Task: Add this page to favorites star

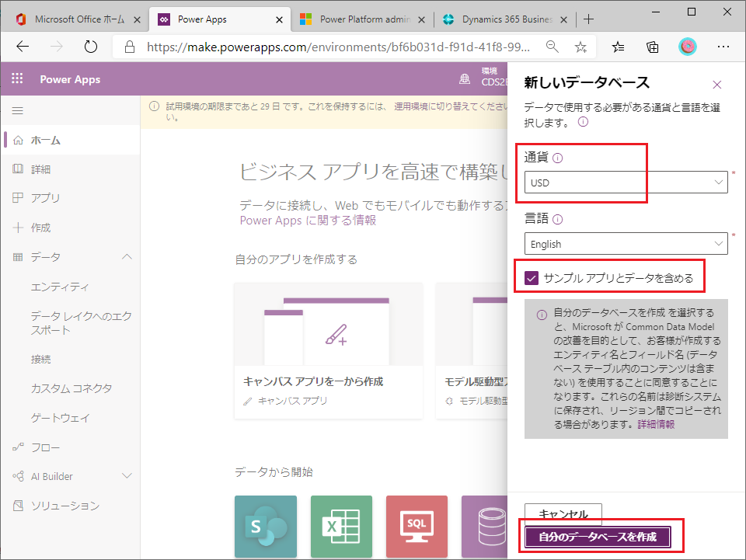Action: tap(580, 47)
